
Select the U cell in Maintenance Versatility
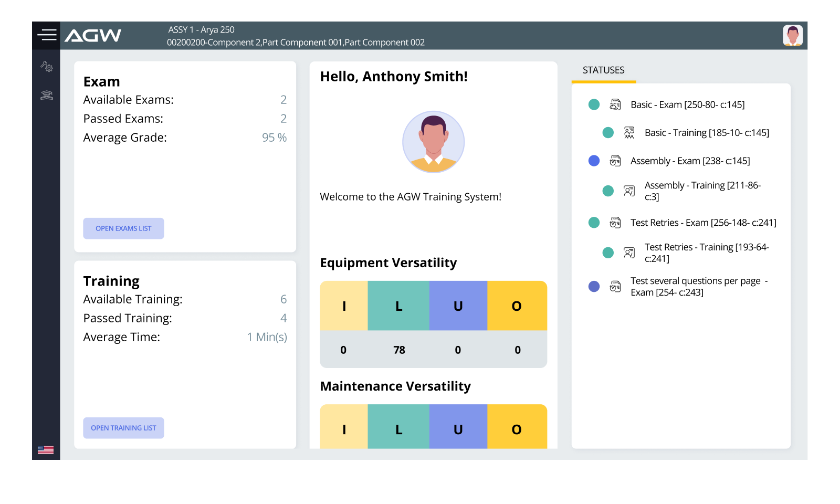[x=458, y=427]
